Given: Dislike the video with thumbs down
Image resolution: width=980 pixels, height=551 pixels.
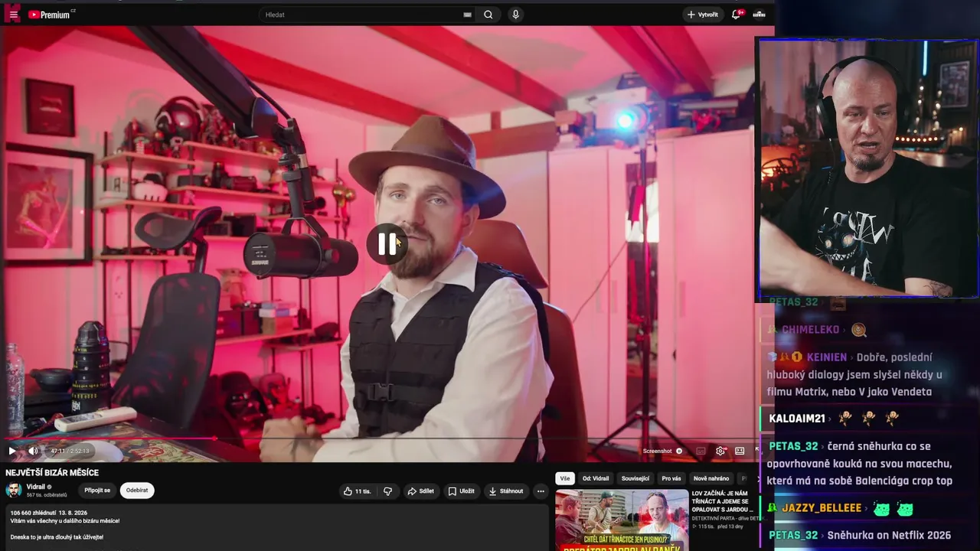Looking at the screenshot, I should [x=387, y=491].
